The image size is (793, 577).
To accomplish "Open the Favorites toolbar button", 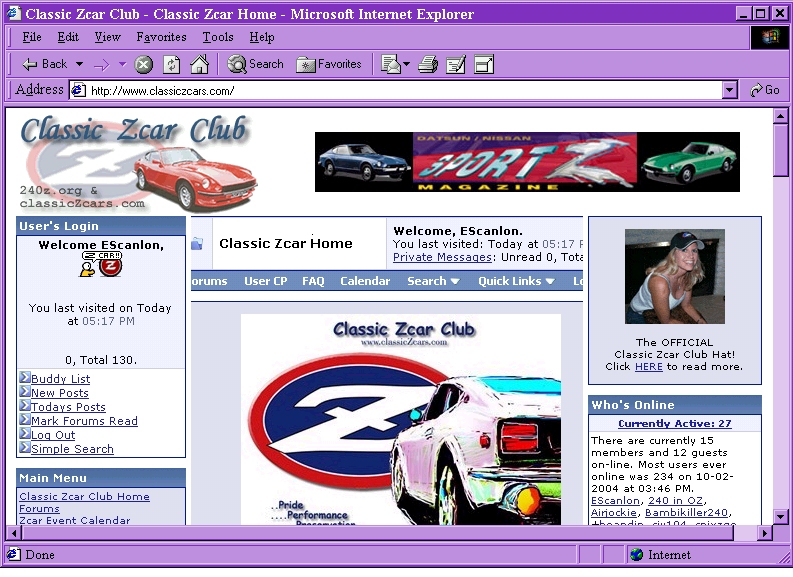I will 329,64.
